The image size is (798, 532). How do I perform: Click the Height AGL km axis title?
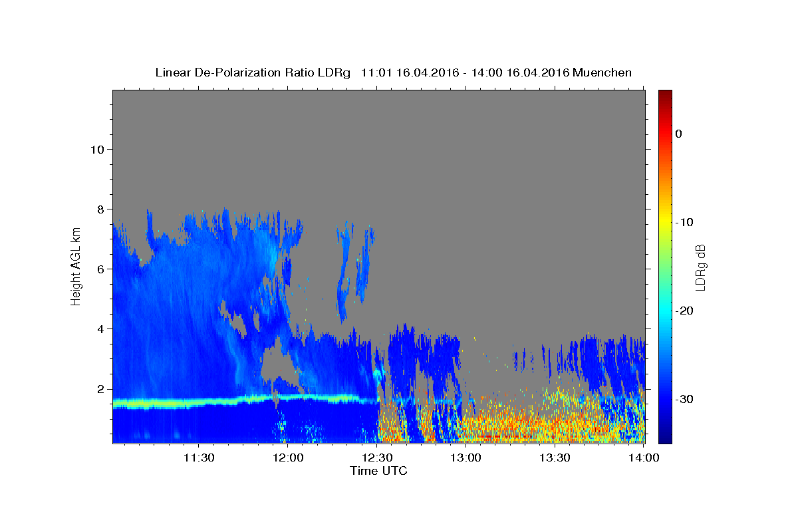coord(76,265)
